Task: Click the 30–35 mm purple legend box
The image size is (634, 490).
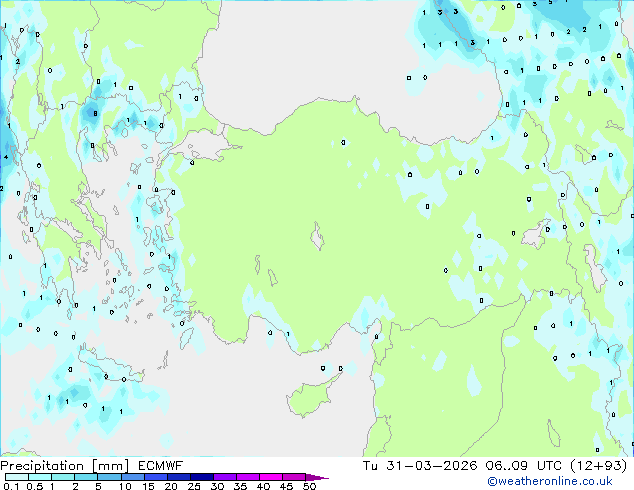Action: pyautogui.click(x=225, y=477)
